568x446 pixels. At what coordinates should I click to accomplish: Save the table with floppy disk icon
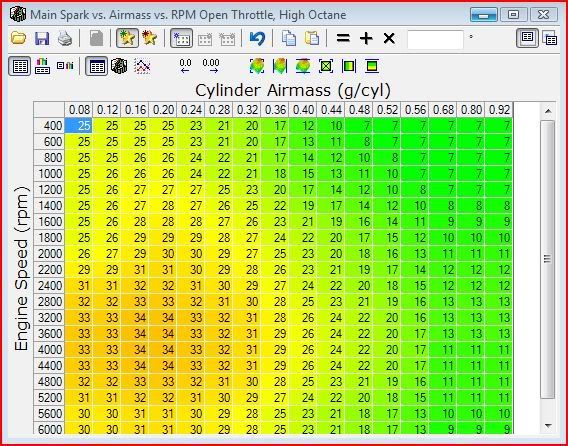42,38
